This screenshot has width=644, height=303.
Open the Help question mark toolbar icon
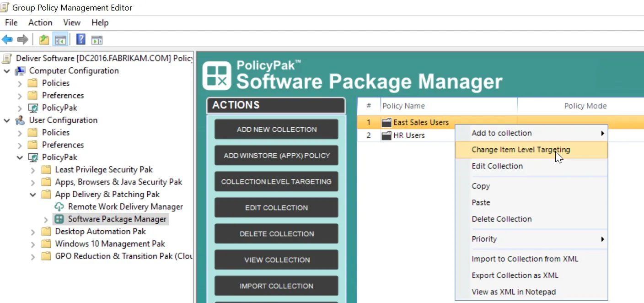pos(80,39)
